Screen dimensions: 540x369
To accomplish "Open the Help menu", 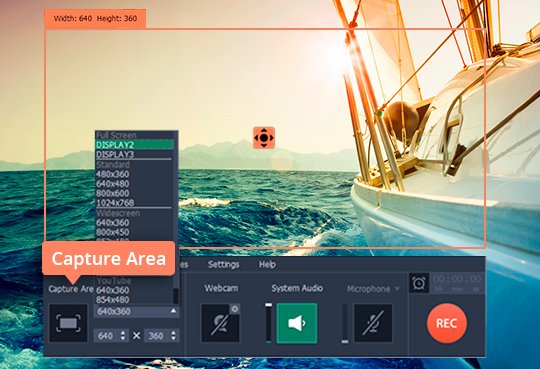I will pyautogui.click(x=267, y=264).
